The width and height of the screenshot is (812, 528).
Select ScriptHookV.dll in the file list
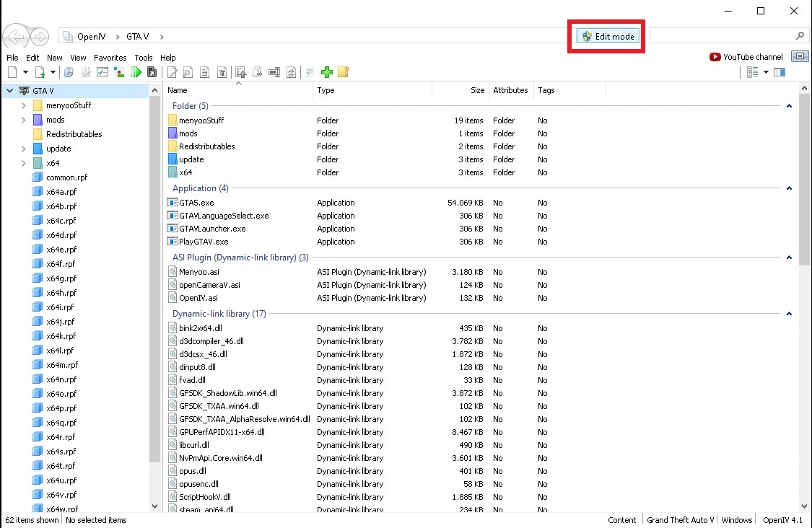point(204,498)
